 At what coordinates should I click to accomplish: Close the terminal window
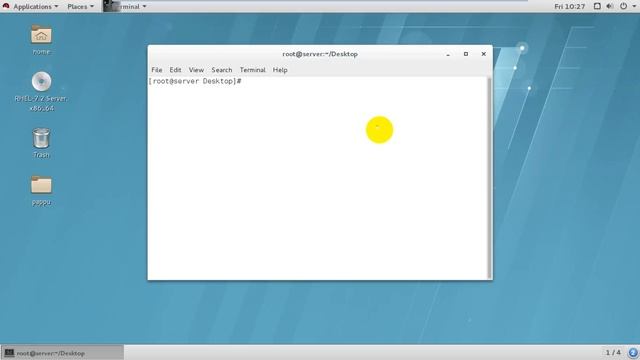click(484, 54)
